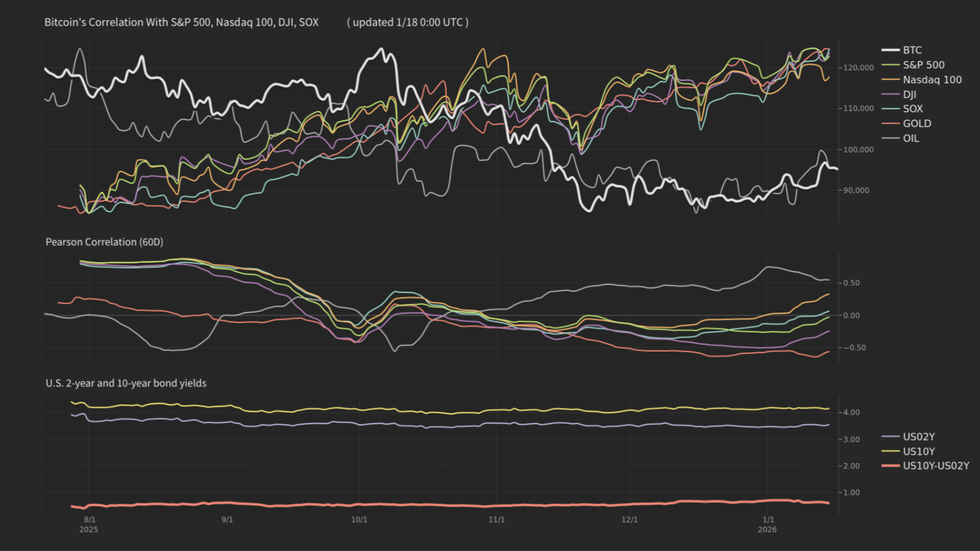Click the 4.00 yield axis label

[x=851, y=413]
